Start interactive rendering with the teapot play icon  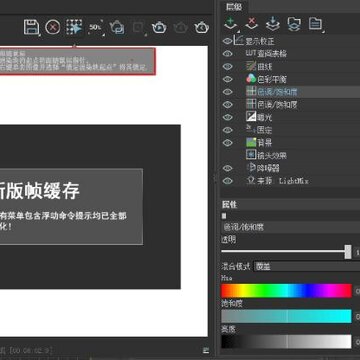pyautogui.click(x=159, y=27)
